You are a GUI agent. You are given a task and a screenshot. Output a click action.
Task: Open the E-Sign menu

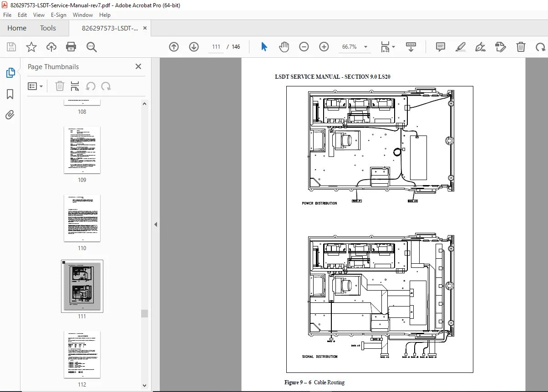point(59,15)
